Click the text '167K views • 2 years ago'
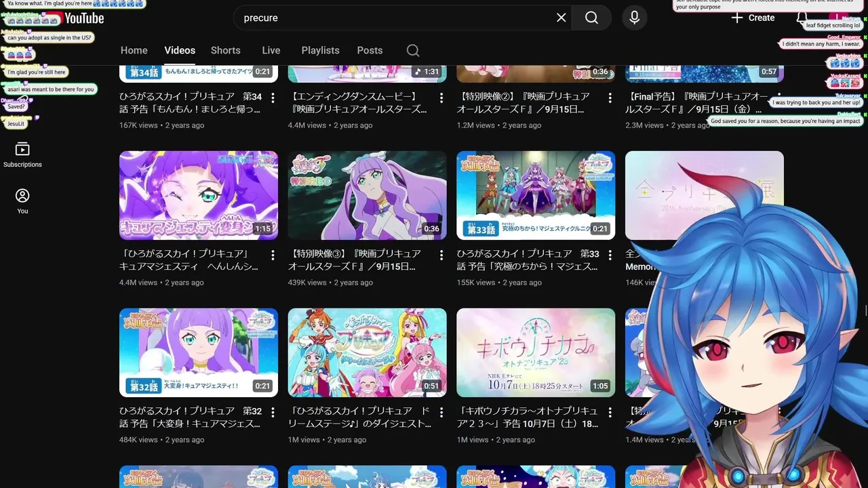This screenshot has height=488, width=868. (161, 125)
